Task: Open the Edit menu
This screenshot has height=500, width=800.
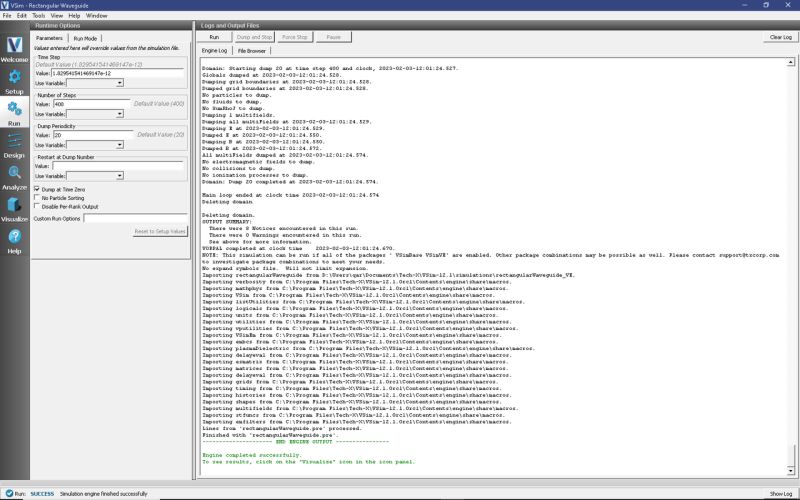Action: click(x=21, y=16)
